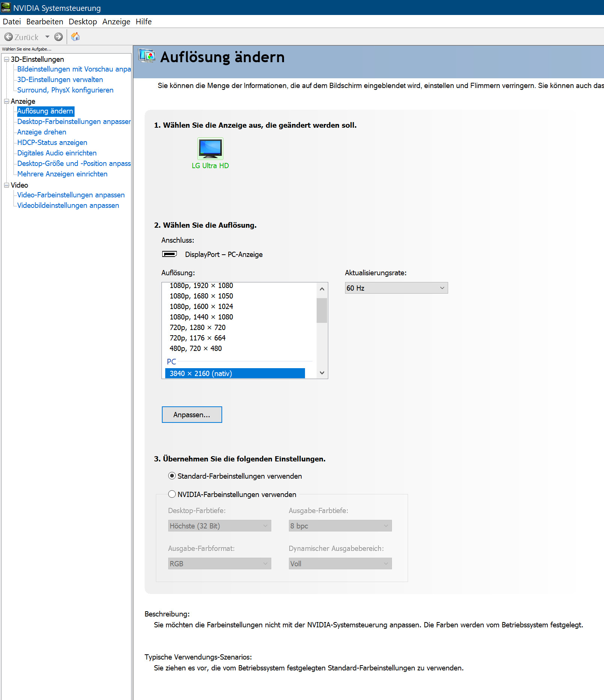This screenshot has width=604, height=700.
Task: Open Video-Farbeinstellungen anpassen
Action: click(x=71, y=195)
